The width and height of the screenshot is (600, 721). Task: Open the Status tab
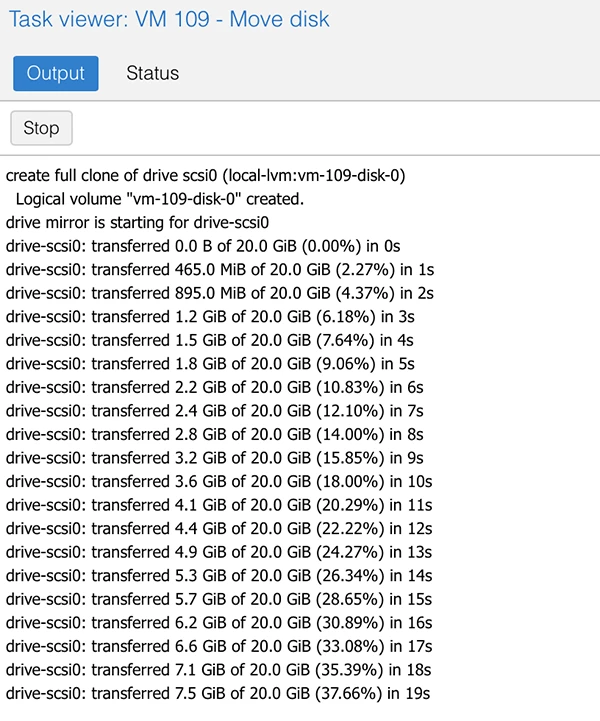tap(152, 73)
